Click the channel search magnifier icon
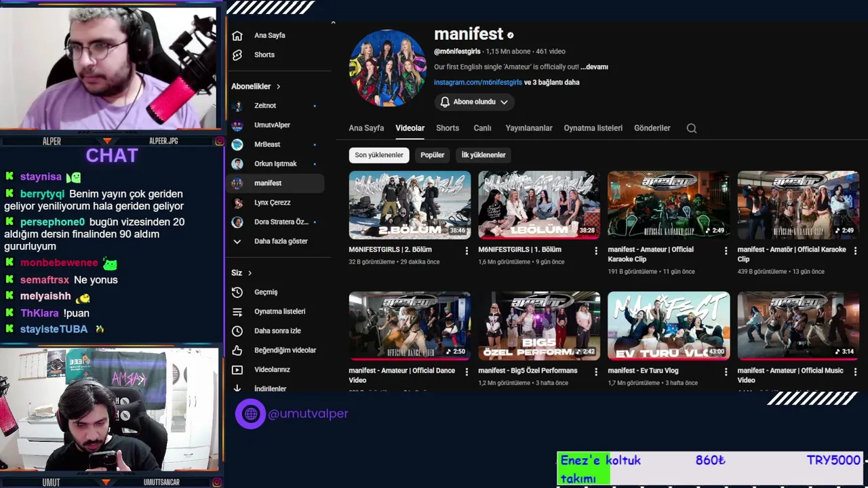 (x=691, y=128)
